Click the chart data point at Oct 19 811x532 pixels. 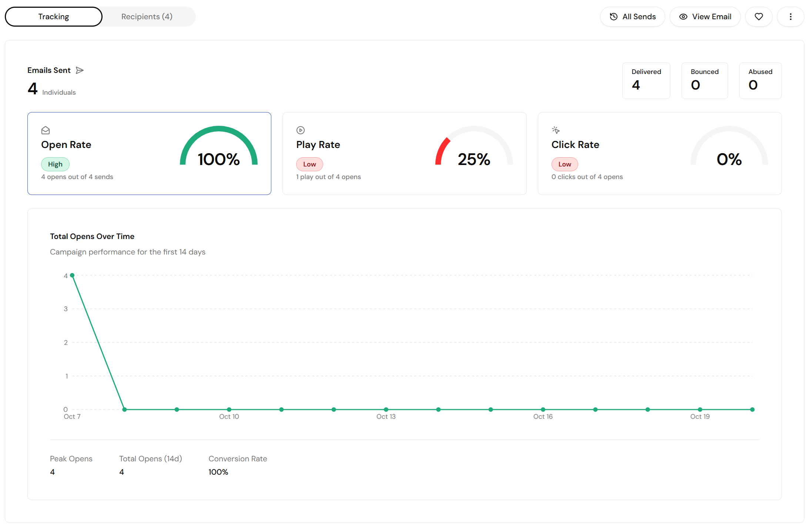click(x=700, y=410)
